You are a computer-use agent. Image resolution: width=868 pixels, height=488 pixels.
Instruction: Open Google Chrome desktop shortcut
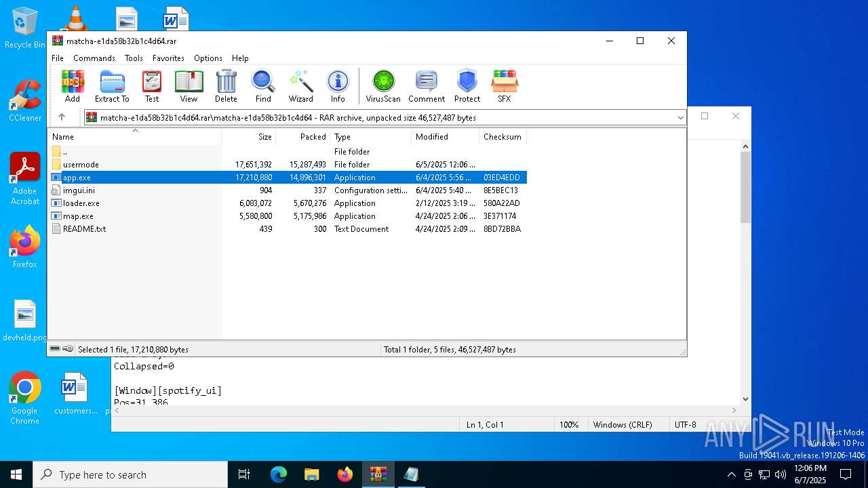pos(25,399)
